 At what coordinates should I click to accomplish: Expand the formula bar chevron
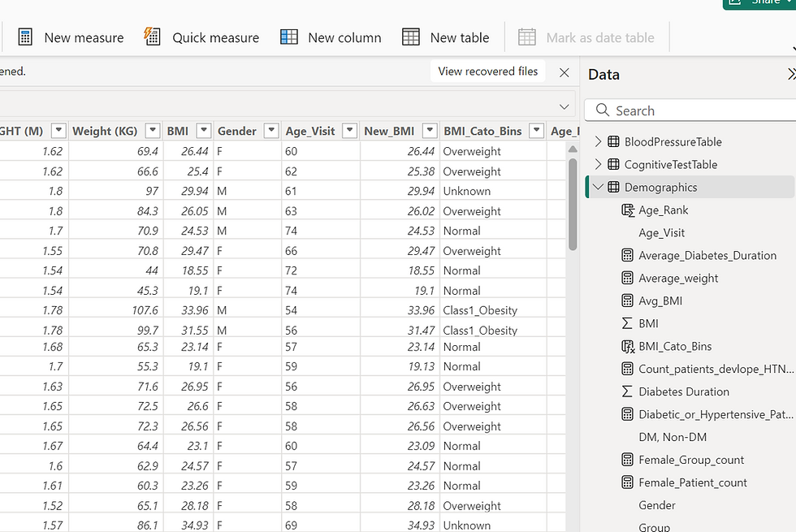tap(564, 106)
